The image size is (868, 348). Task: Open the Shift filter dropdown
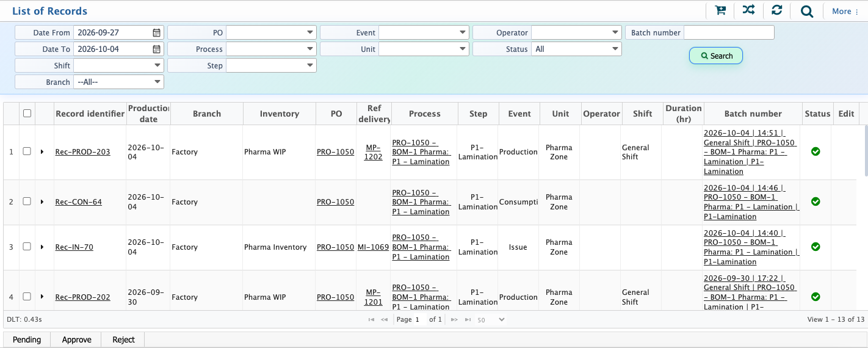[x=118, y=65]
